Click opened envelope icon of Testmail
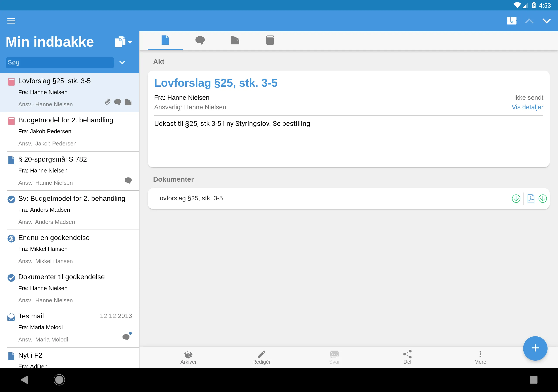 point(11,317)
